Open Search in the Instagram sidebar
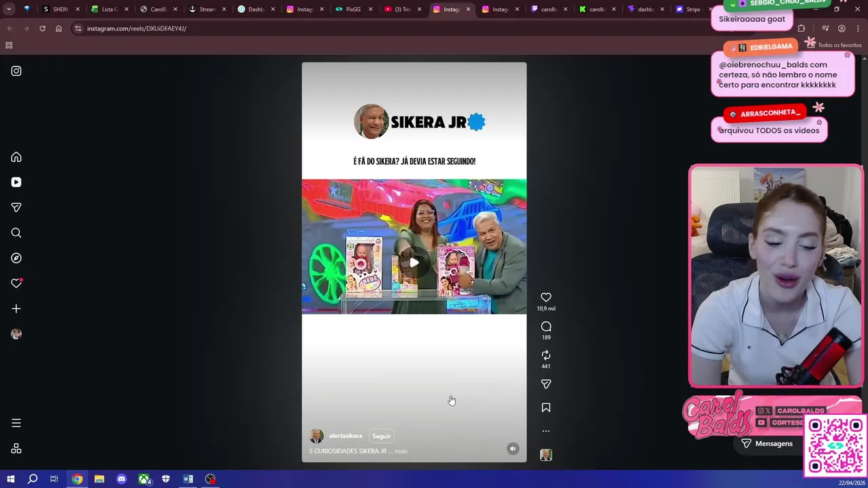Viewport: 868px width, 488px height. pos(16,233)
